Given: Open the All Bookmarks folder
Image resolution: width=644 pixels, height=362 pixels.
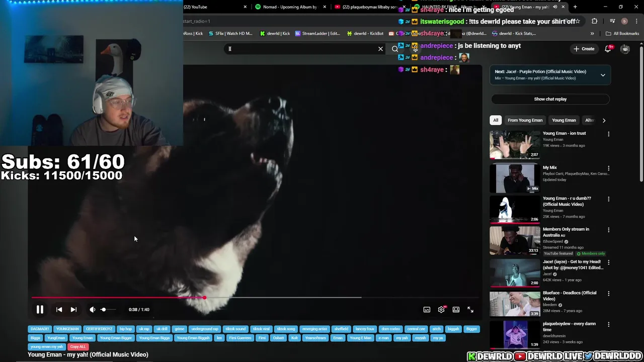Looking at the screenshot, I should coord(622,34).
